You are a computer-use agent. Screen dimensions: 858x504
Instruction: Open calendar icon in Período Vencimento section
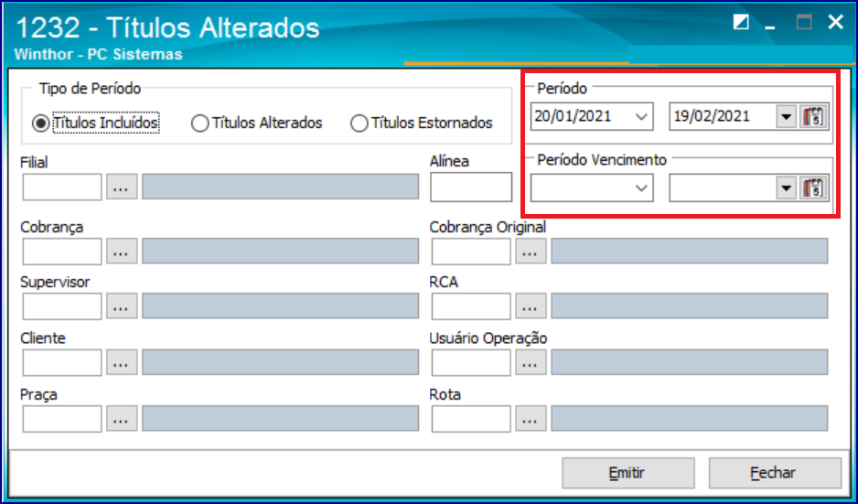click(815, 188)
